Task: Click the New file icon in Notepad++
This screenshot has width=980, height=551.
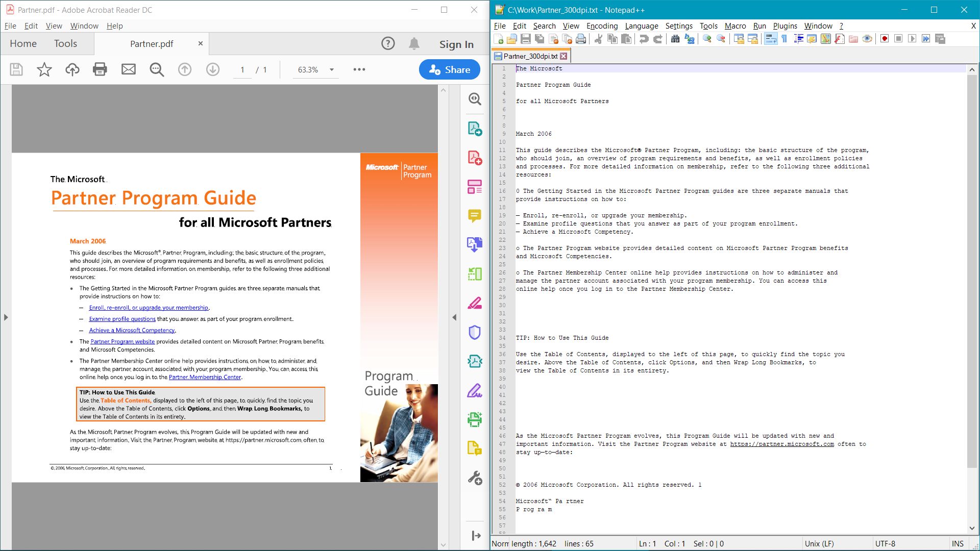Action: click(x=499, y=39)
